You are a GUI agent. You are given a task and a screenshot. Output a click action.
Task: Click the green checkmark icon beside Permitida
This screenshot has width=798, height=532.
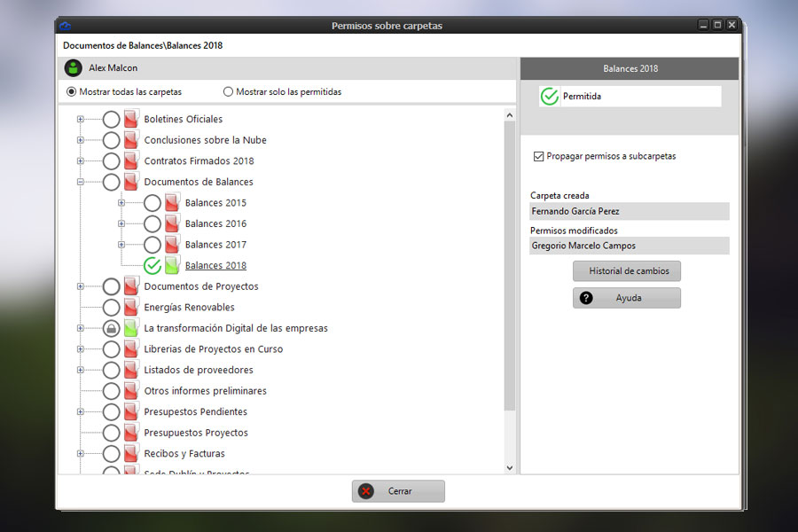point(550,97)
